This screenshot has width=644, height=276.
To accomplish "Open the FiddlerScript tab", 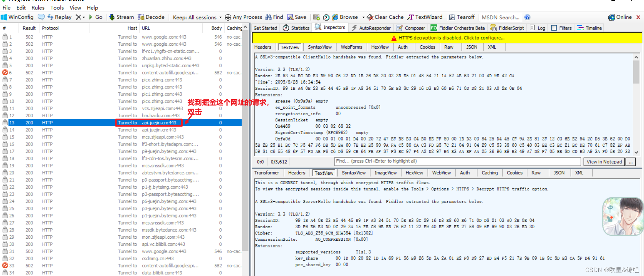I will 507,28.
